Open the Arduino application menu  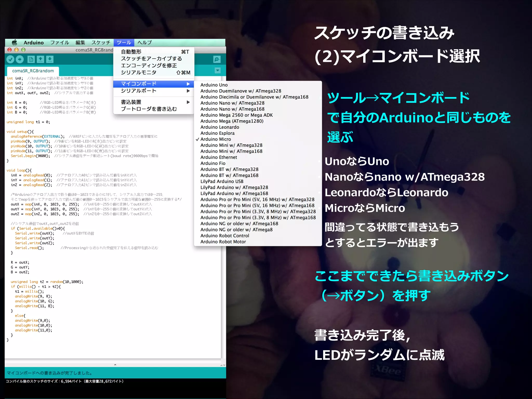(34, 43)
